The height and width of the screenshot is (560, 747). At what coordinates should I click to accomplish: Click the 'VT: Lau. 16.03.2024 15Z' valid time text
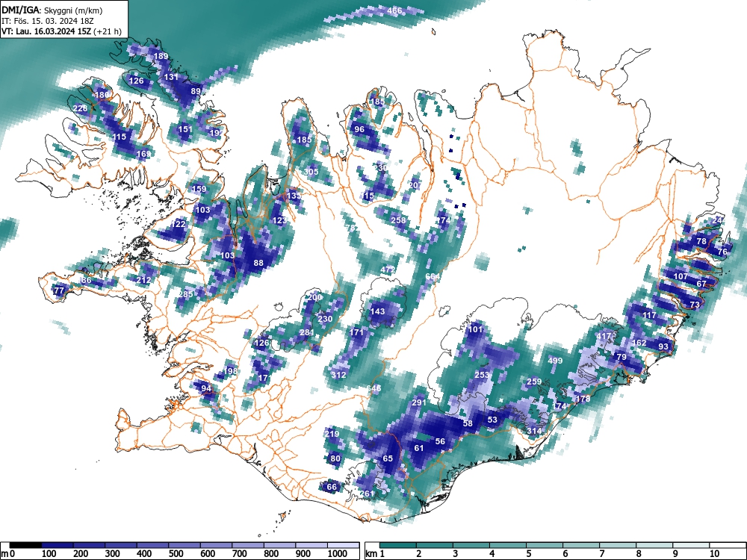click(46, 32)
